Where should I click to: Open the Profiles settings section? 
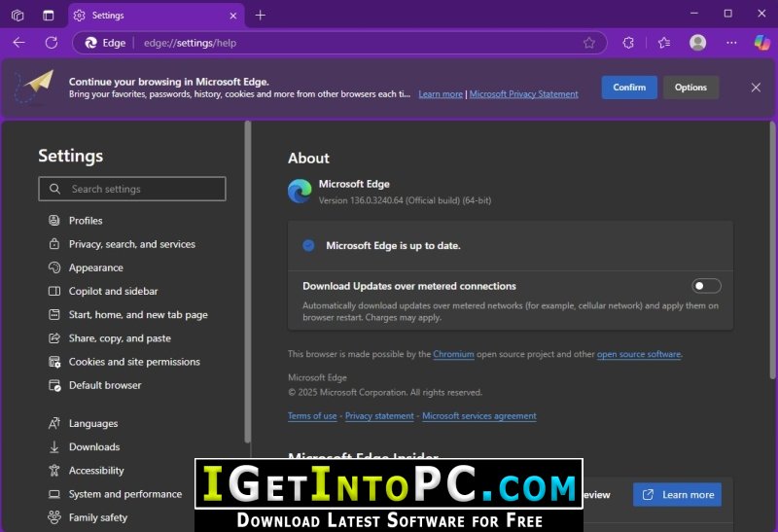pos(86,221)
